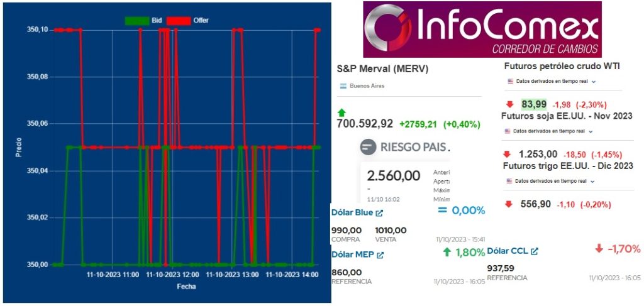The height and width of the screenshot is (306, 644).
Task: Click the green up arrow above the Merval value
Action: click(x=341, y=112)
